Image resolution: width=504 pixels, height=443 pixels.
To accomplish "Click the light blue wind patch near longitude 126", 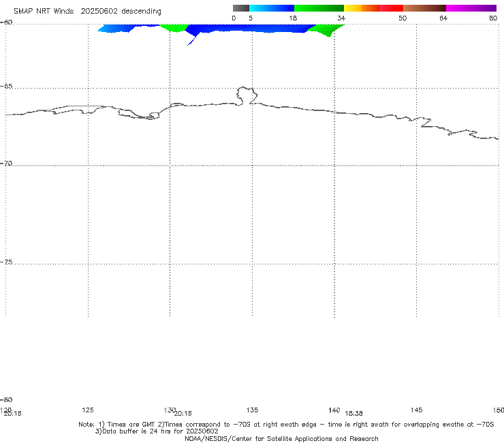I will click(x=116, y=29).
